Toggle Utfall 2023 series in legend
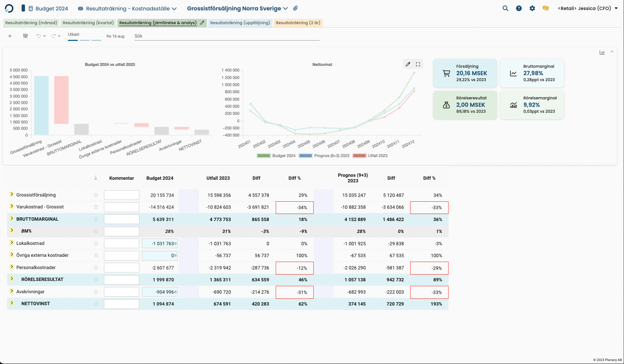 [370, 156]
